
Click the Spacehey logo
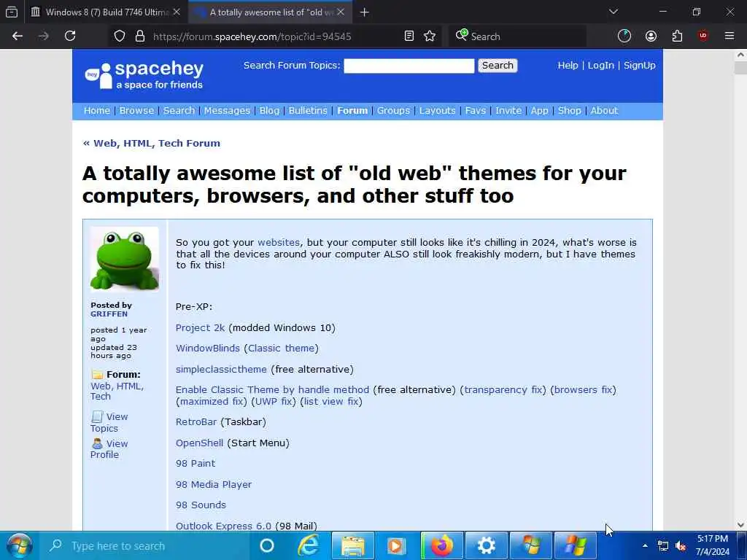144,75
